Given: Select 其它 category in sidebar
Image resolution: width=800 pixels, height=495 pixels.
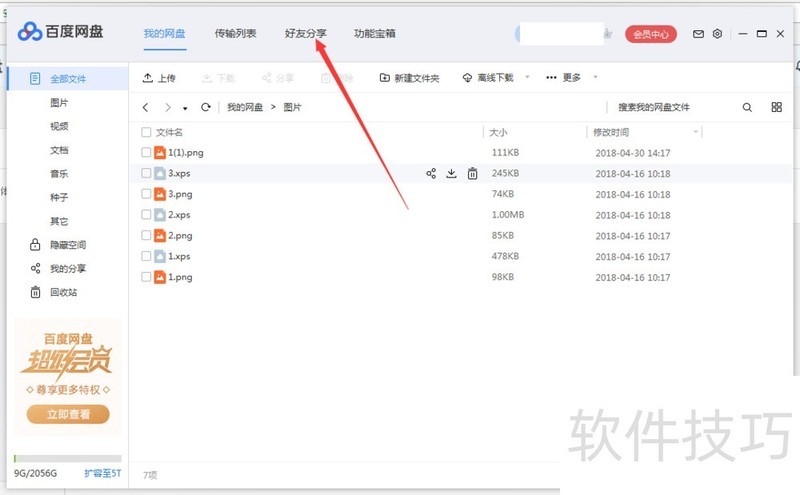Looking at the screenshot, I should click(59, 221).
